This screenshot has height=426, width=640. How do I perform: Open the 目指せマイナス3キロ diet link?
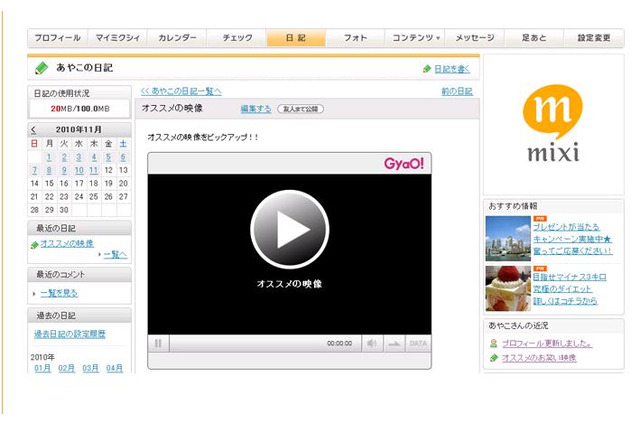coord(569,277)
